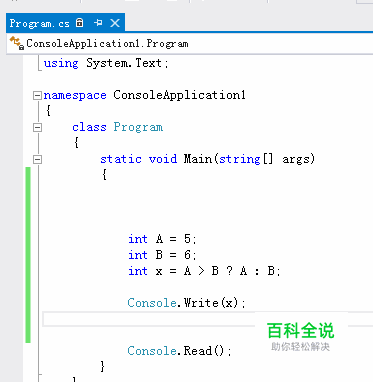Click the line 'int A = 5;'
The width and height of the screenshot is (373, 382).
162,239
